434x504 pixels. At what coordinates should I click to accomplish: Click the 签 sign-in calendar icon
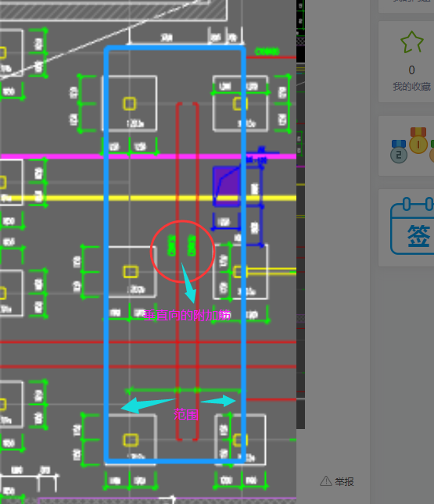coord(412,226)
